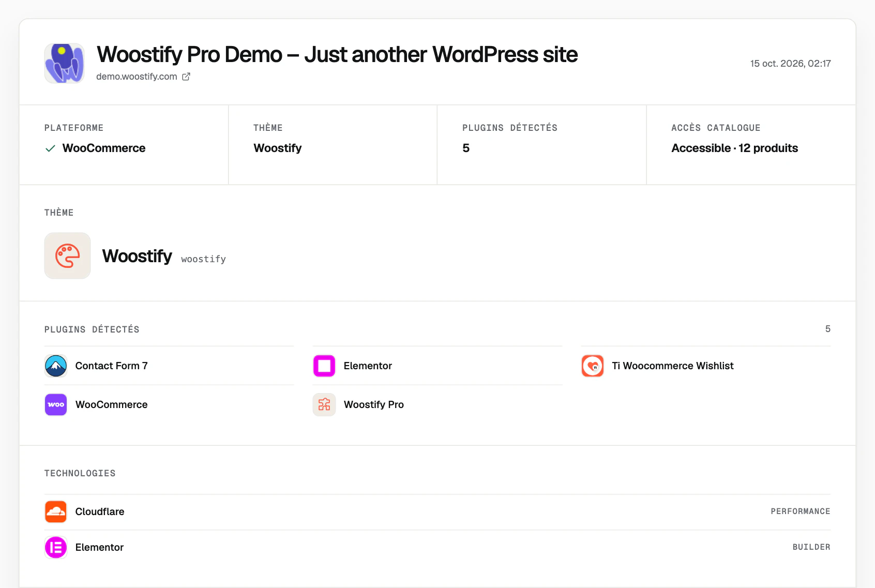
Task: Click the WooCommerce purple woo icon
Action: [56, 404]
